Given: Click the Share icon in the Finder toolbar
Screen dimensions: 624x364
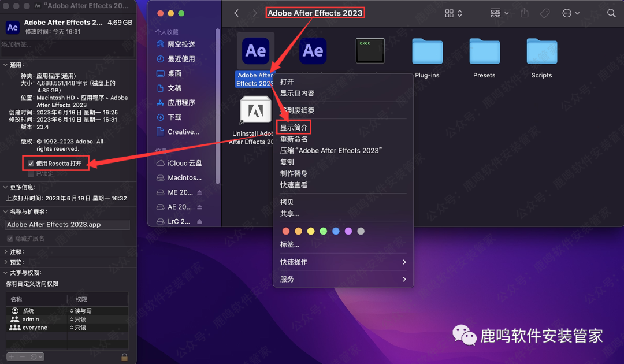Looking at the screenshot, I should pos(525,13).
